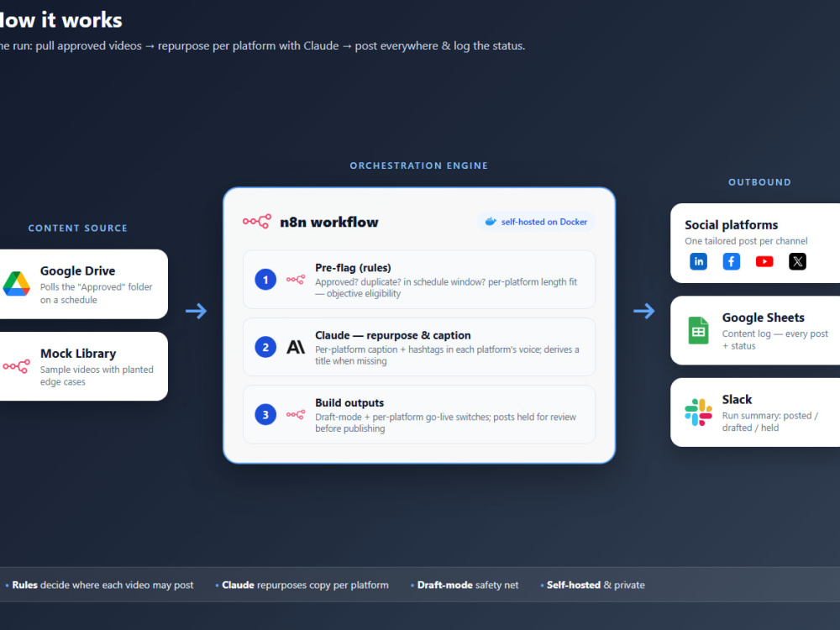
Task: Click the n8n logo beside 'n8n workflow'
Action: 256,221
